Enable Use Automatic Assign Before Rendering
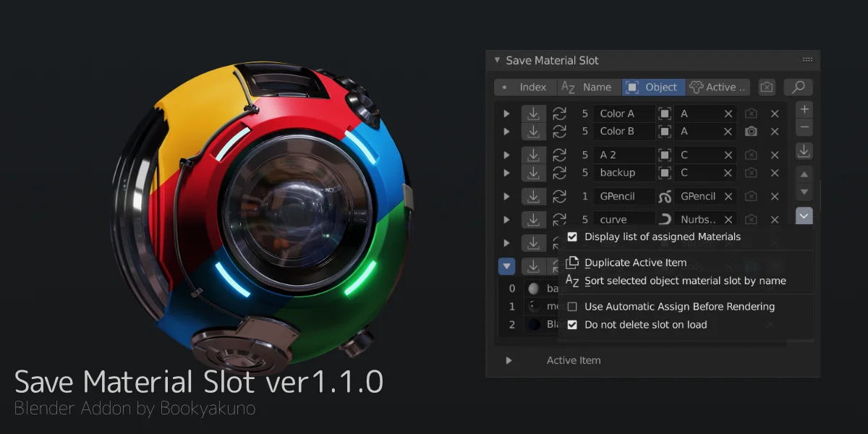The height and width of the screenshot is (434, 868). tap(573, 306)
